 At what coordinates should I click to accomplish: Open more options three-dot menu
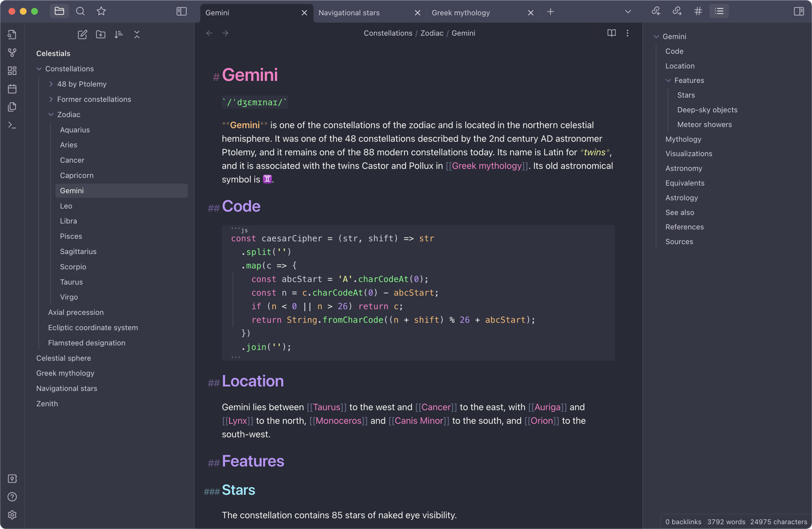(628, 33)
